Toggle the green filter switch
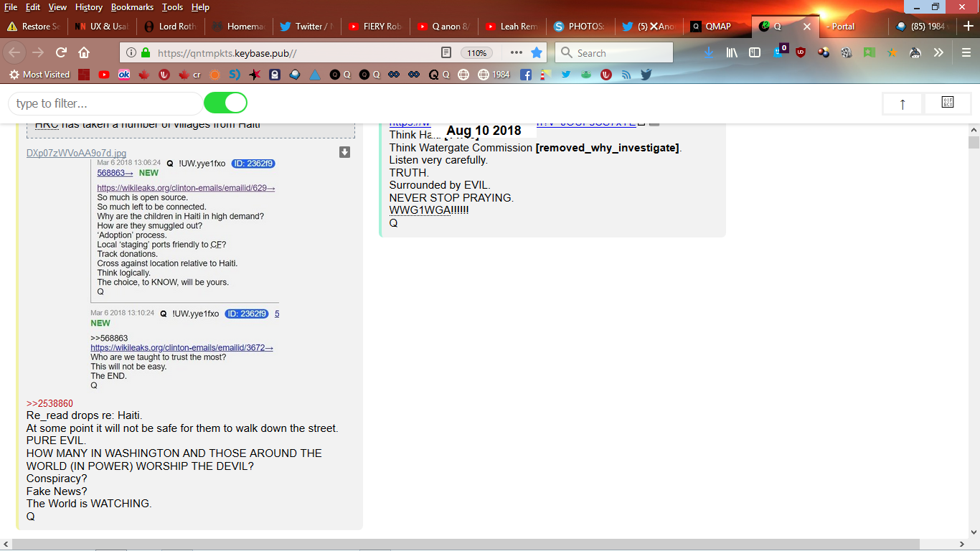Image resolution: width=980 pixels, height=551 pixels. [225, 103]
